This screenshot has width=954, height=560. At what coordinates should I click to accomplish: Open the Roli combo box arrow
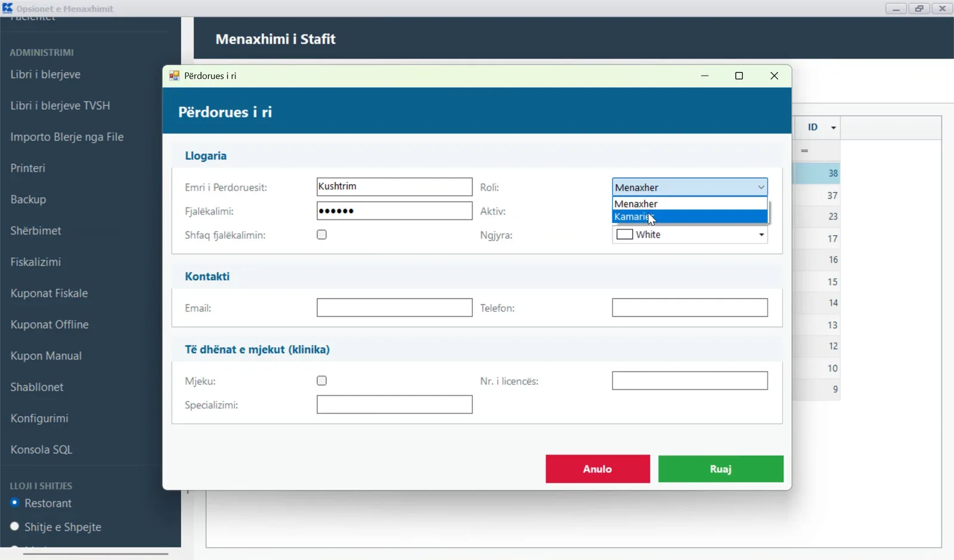pos(761,187)
